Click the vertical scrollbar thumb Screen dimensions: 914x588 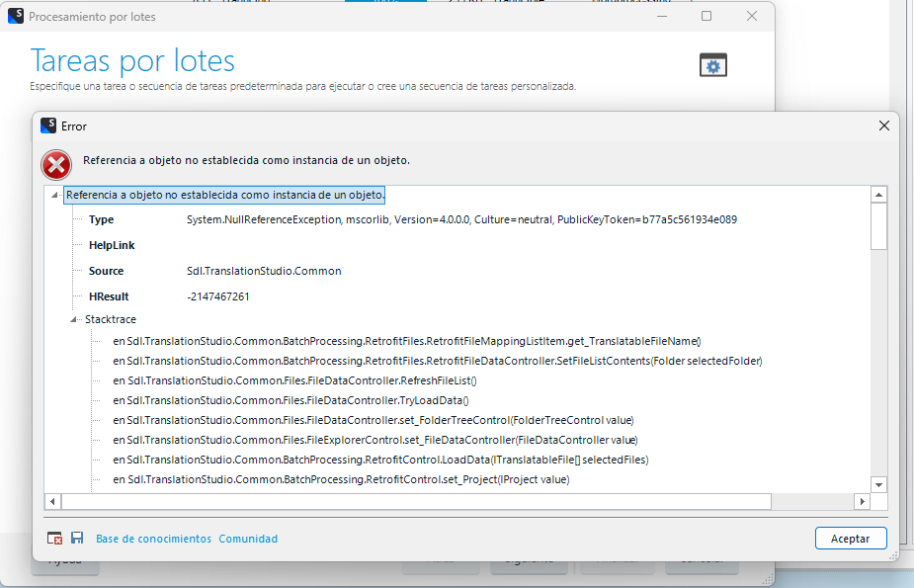click(878, 226)
